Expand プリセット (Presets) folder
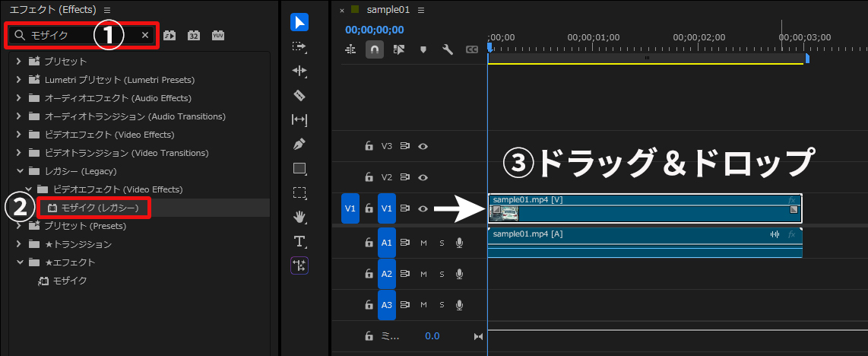 tap(19, 226)
